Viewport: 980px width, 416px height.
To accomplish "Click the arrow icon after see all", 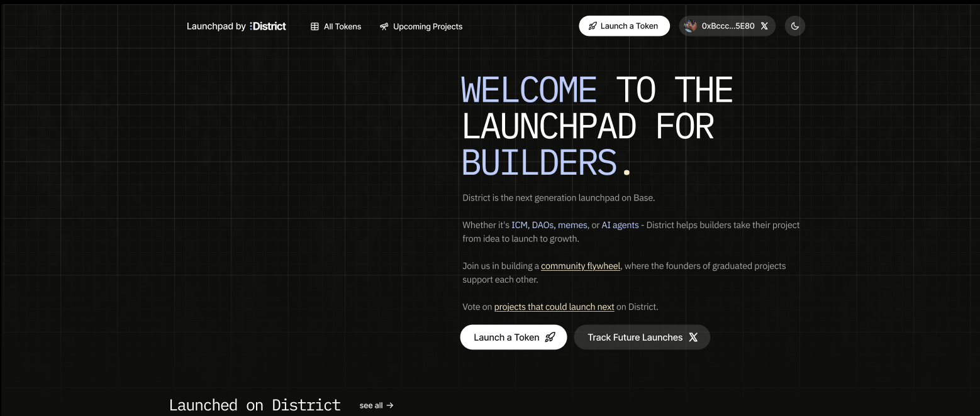I will coord(390,405).
